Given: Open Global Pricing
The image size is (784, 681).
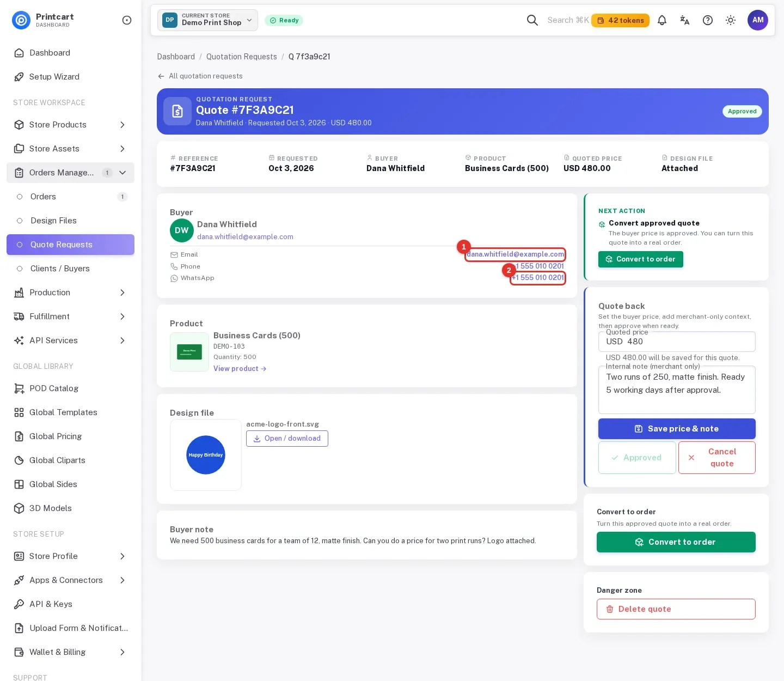Looking at the screenshot, I should pos(70,436).
